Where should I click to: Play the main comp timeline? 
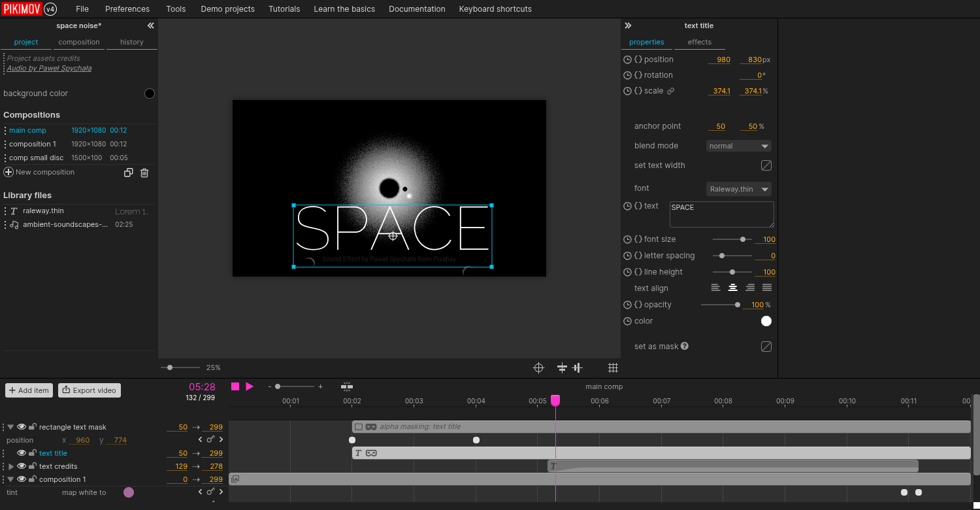250,386
